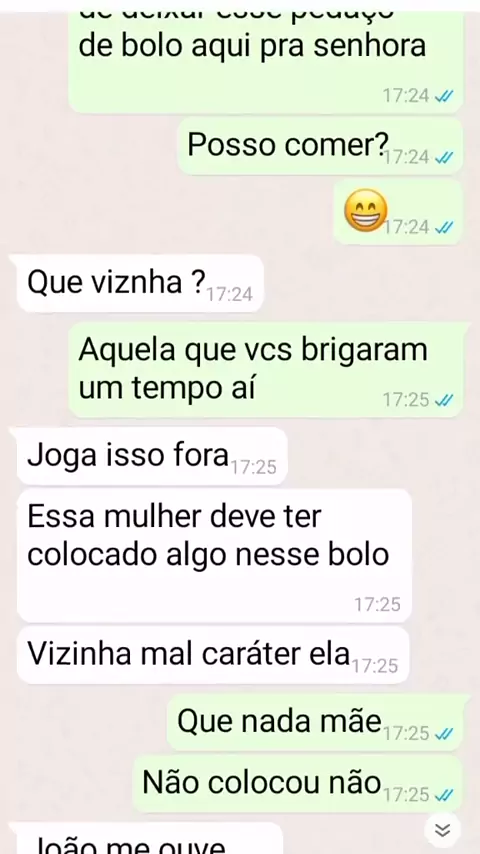Select the 'Não colocou não' bubble
This screenshot has height=854, width=480.
298,784
